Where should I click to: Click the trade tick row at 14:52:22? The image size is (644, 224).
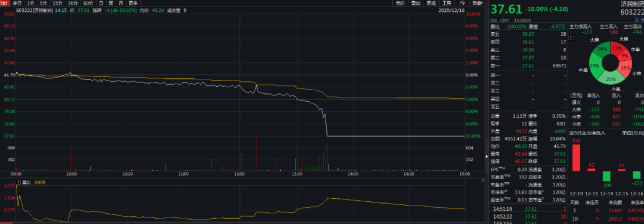pyautogui.click(x=528, y=216)
